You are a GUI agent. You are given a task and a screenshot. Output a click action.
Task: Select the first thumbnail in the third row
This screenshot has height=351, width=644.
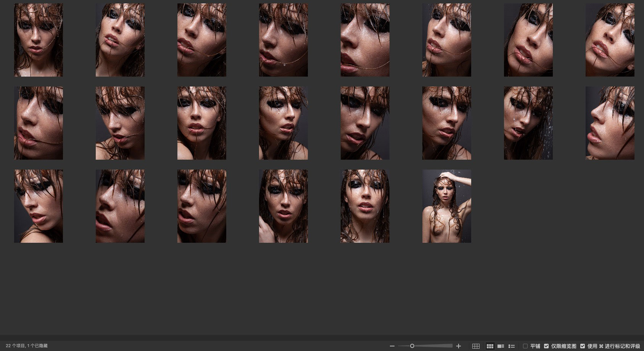[39, 206]
